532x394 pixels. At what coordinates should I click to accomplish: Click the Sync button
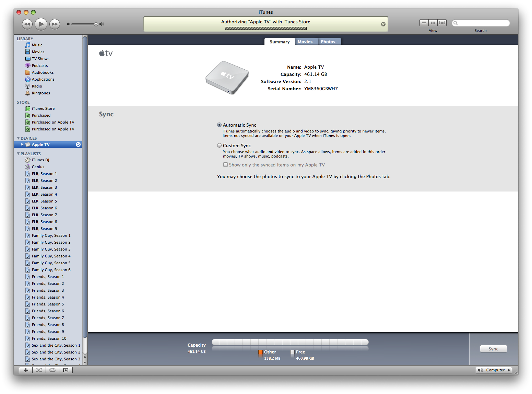pyautogui.click(x=493, y=349)
